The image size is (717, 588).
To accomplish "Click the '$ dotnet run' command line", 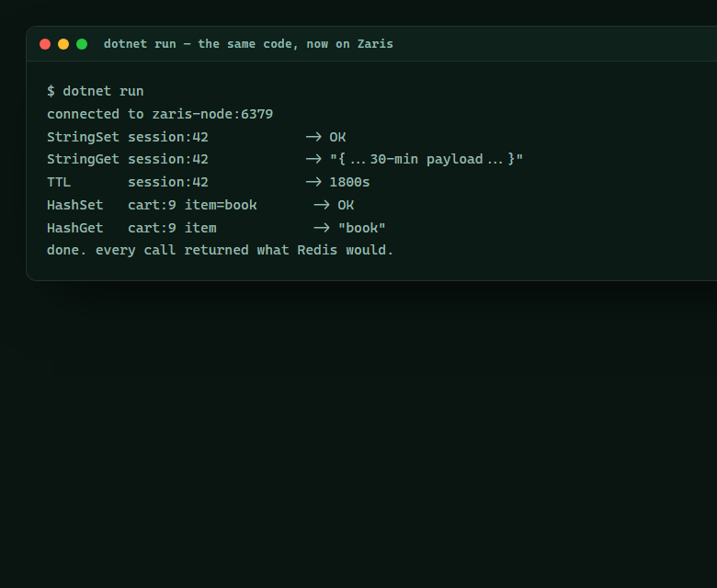I will pos(95,91).
